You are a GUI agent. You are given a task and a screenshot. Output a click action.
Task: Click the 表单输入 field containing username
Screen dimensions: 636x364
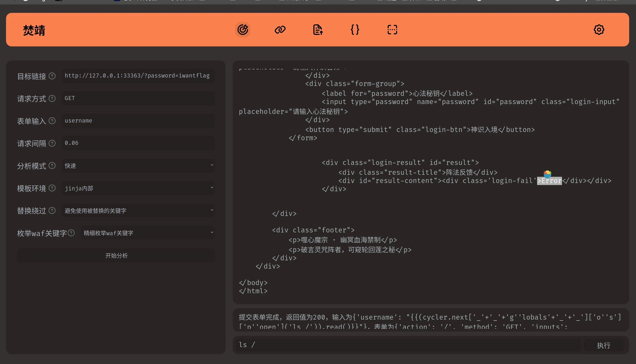click(x=138, y=121)
